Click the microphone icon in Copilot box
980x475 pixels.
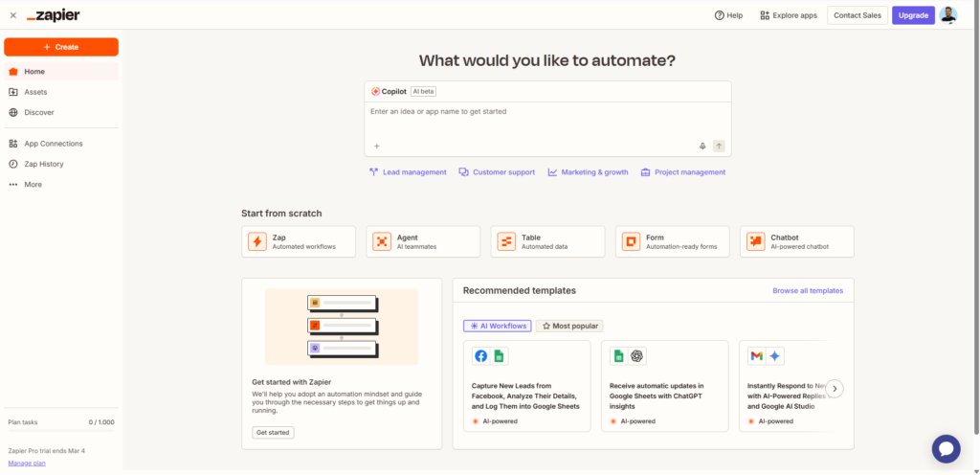click(702, 146)
